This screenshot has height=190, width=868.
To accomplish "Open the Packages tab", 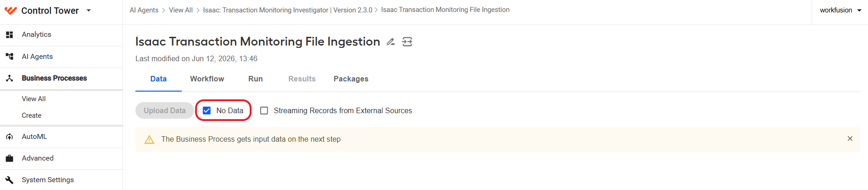I will pyautogui.click(x=351, y=79).
